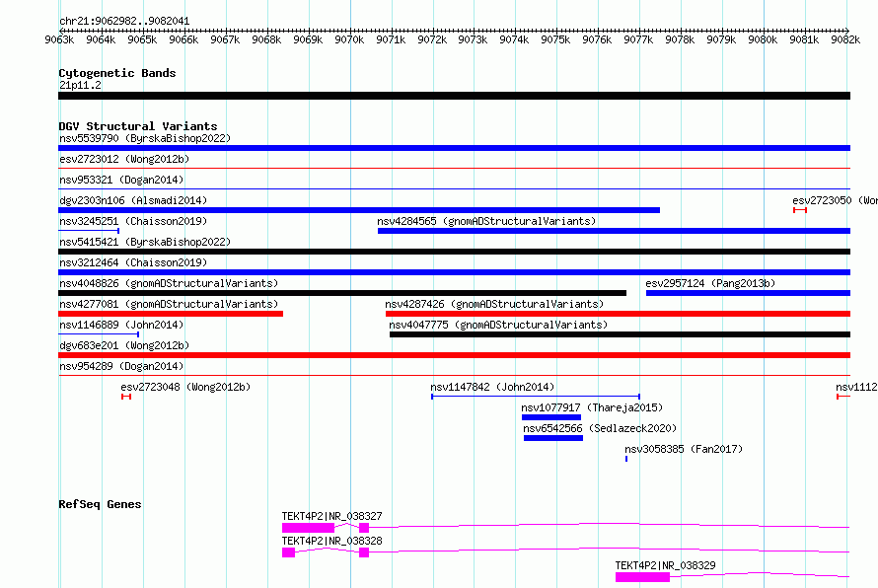Click the nsv1077917 blue variant bar
878x588 pixels.
(551, 417)
